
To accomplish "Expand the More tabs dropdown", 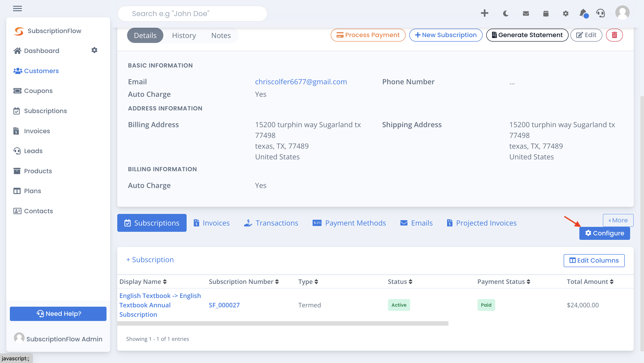I will [618, 220].
